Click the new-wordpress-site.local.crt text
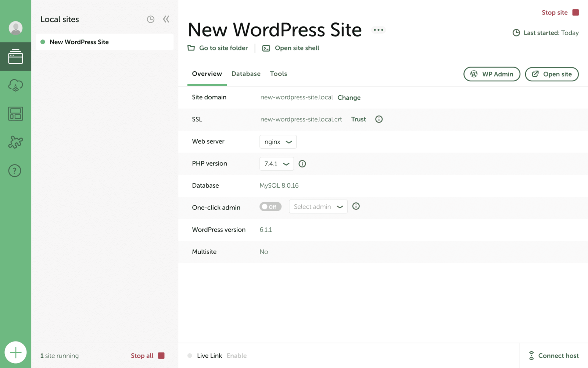 click(x=301, y=119)
